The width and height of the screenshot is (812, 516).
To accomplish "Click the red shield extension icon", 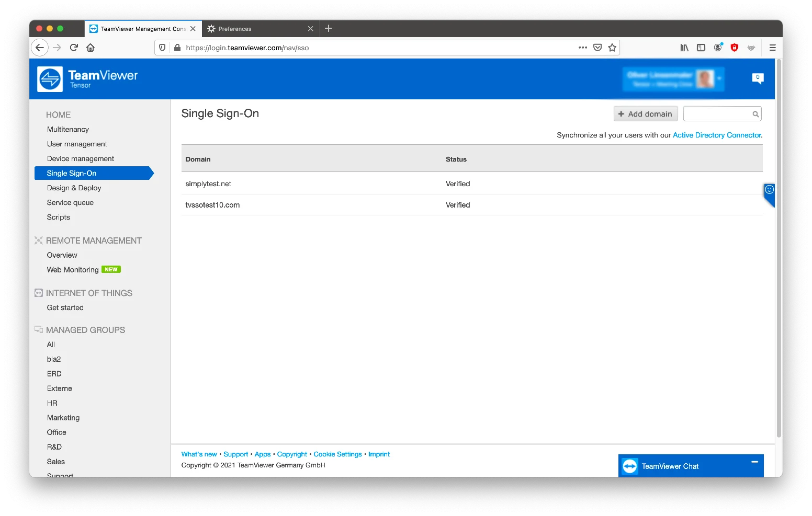I will tap(735, 48).
